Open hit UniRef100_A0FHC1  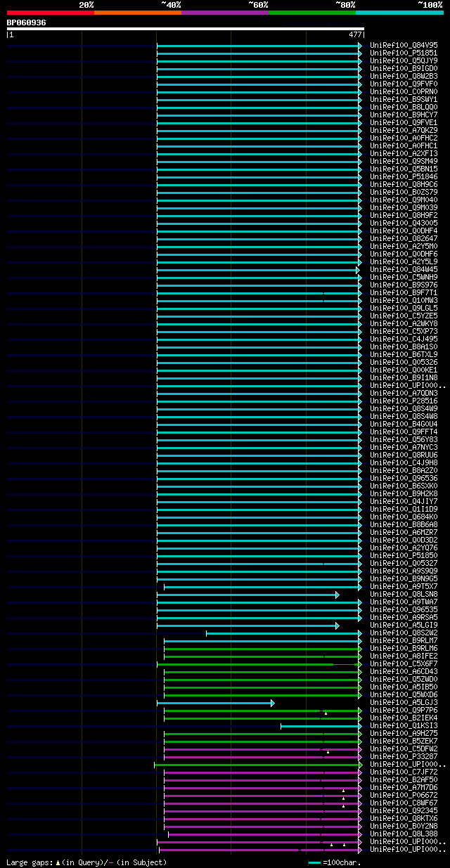click(x=404, y=145)
